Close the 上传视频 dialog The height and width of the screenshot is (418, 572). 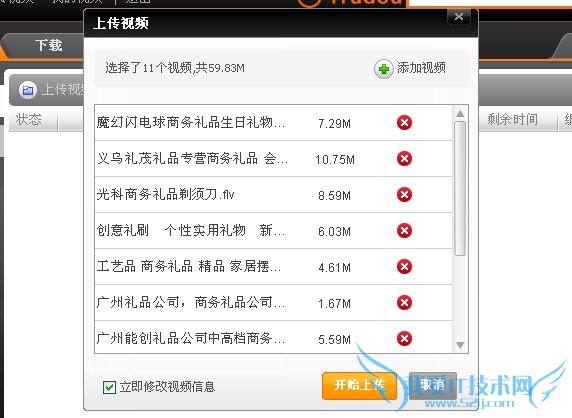pyautogui.click(x=459, y=17)
